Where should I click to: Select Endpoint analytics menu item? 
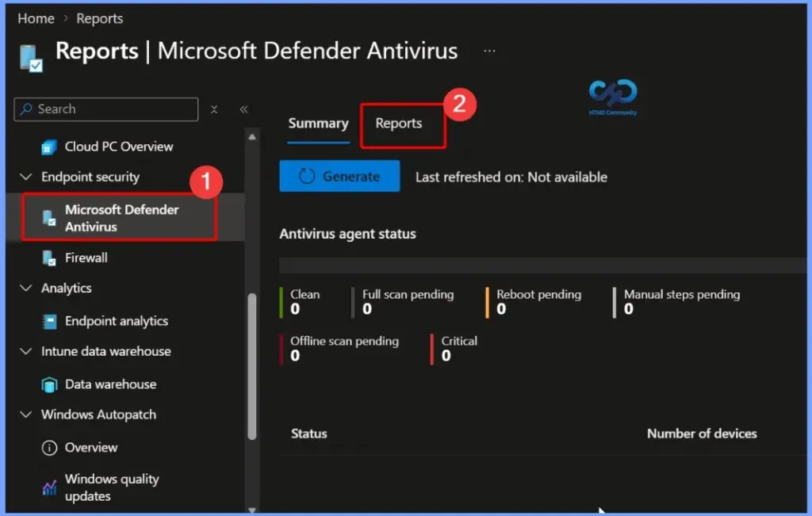click(x=124, y=321)
